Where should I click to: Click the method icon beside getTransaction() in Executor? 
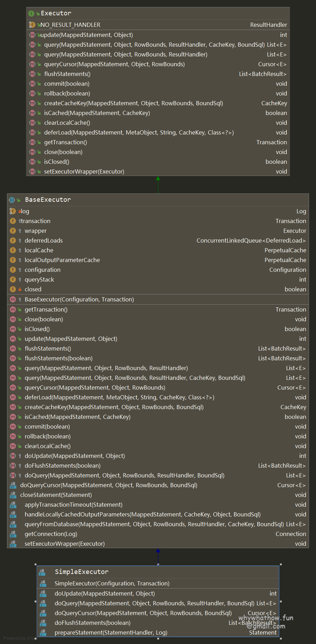pos(32,142)
